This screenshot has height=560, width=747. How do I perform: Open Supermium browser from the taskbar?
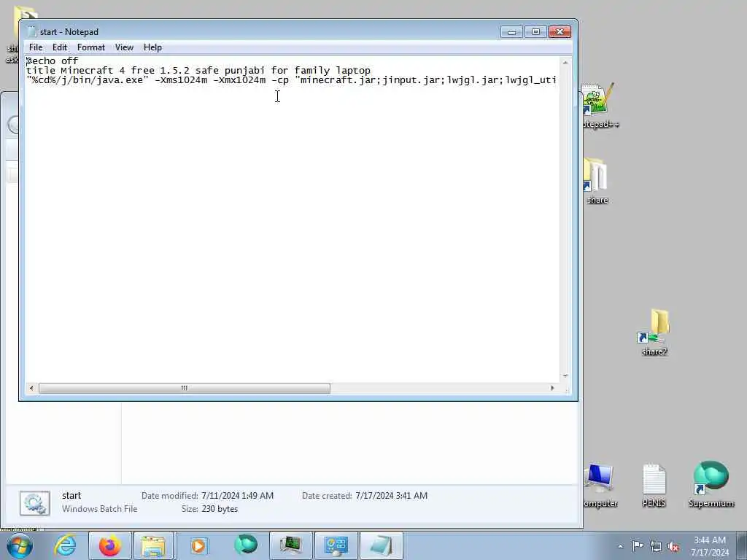pos(246,545)
